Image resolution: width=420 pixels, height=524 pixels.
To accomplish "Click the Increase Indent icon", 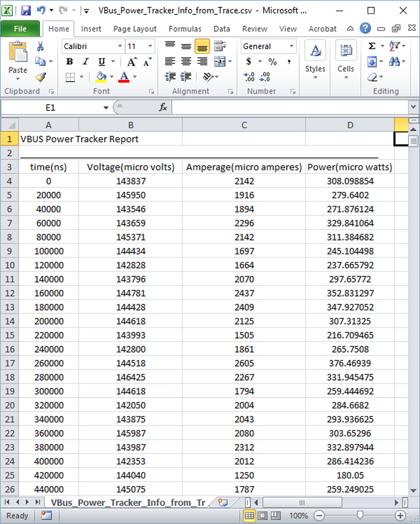I will point(186,77).
